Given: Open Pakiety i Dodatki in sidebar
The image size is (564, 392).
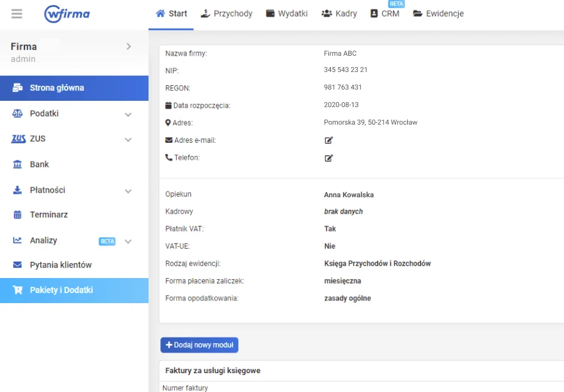Looking at the screenshot, I should (x=74, y=291).
